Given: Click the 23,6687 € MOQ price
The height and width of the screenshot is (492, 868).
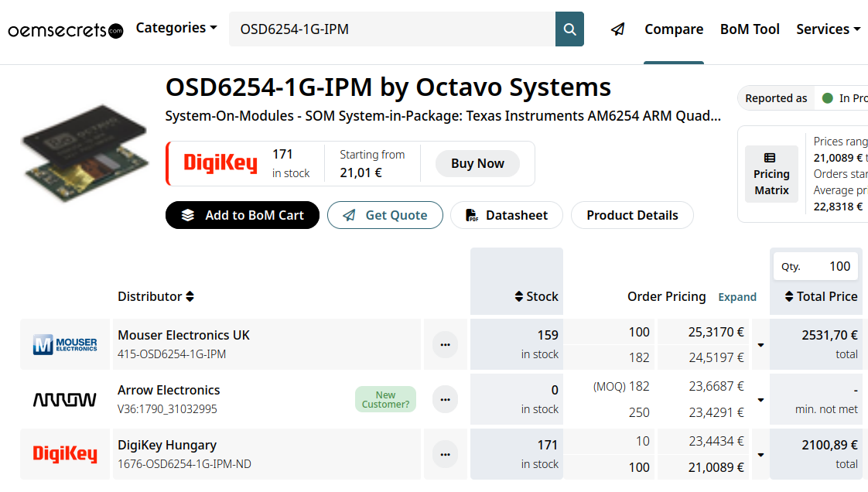Looking at the screenshot, I should click(716, 386).
